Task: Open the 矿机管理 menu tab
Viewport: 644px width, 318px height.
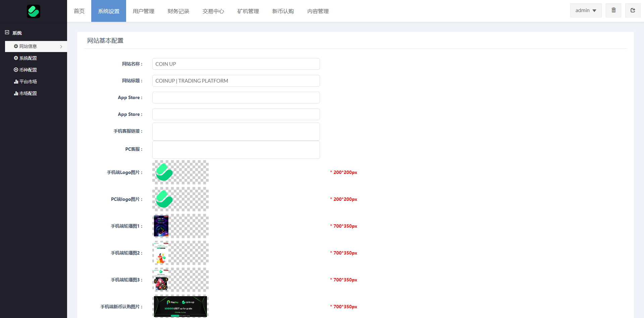Action: (x=248, y=11)
